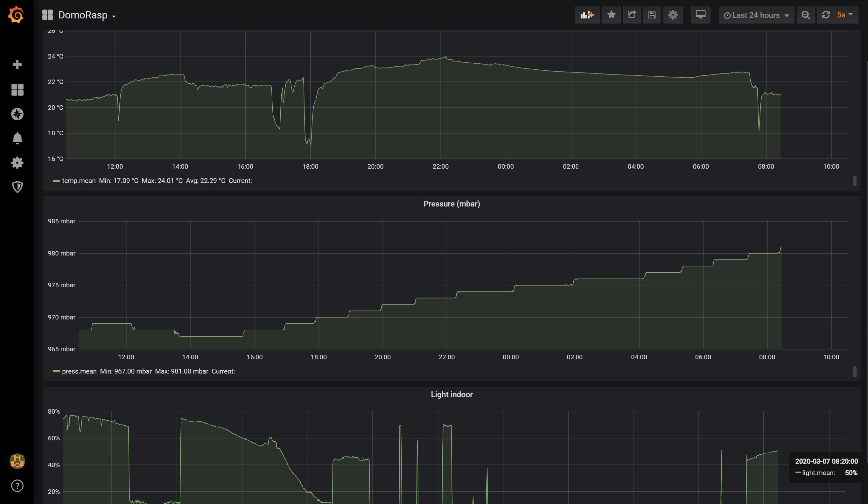
Task: Click the Share dashboard icon
Action: pyautogui.click(x=632, y=15)
